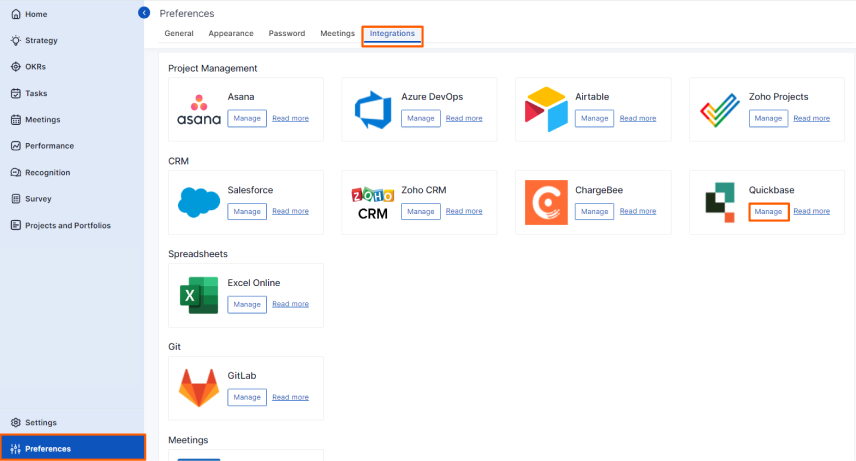Click the Settings gear icon
Image resolution: width=856 pixels, height=461 pixels.
16,422
